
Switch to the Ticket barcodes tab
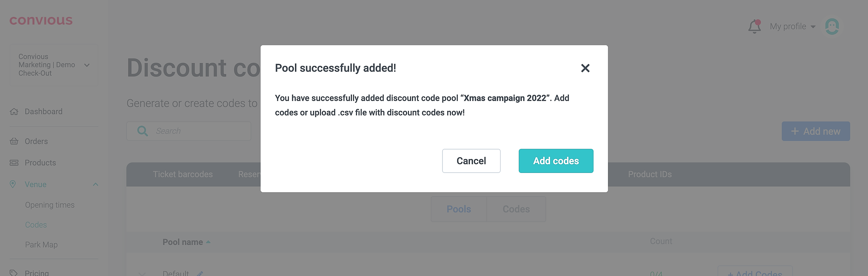coord(183,174)
